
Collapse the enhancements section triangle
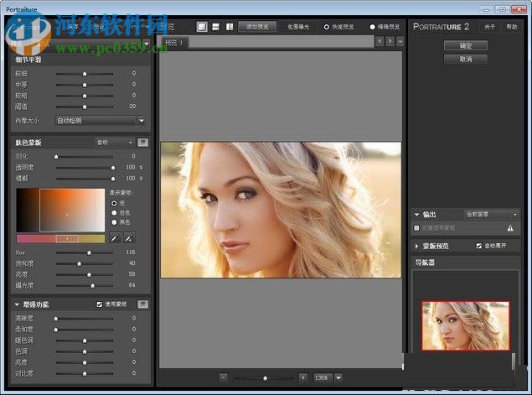[17, 304]
